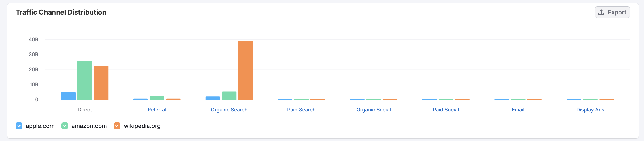Click the green amazon.com Organic Search bar
This screenshot has height=141, width=644.
click(x=229, y=96)
